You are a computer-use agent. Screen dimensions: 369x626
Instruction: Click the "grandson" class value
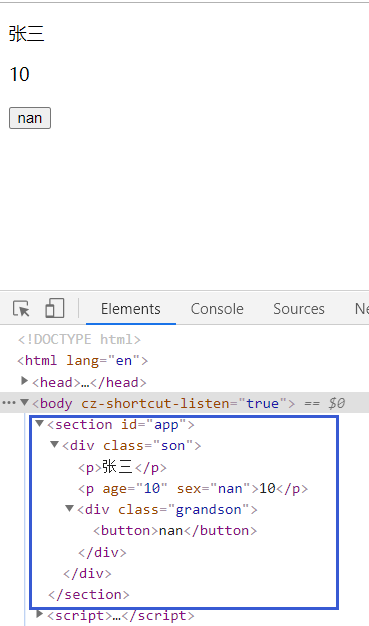click(x=209, y=510)
